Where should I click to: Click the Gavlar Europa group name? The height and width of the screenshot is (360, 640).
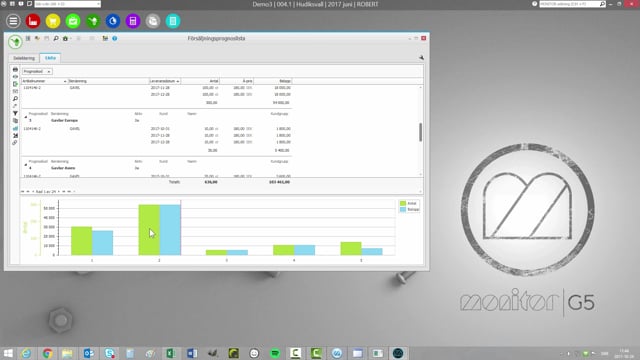coord(64,120)
